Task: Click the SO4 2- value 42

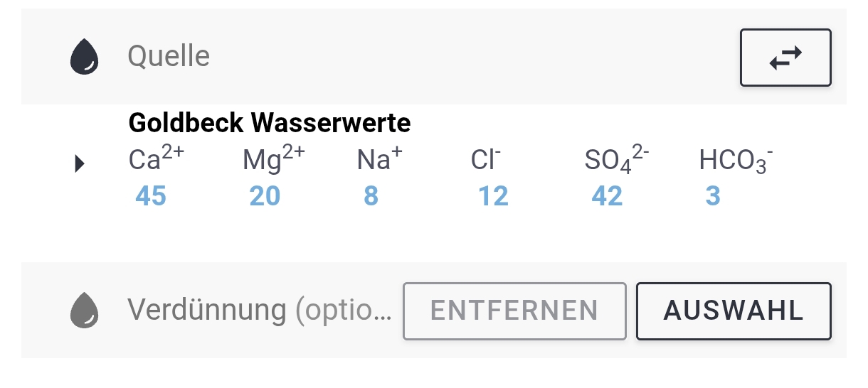Action: [607, 196]
